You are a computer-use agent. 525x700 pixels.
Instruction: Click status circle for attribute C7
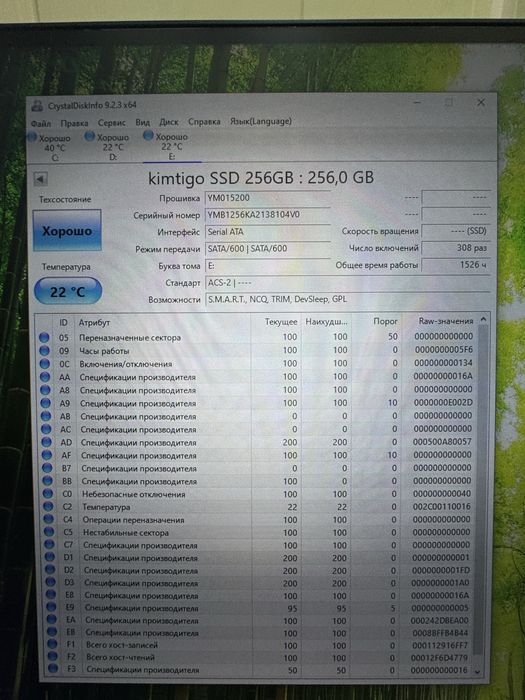pyautogui.click(x=50, y=545)
